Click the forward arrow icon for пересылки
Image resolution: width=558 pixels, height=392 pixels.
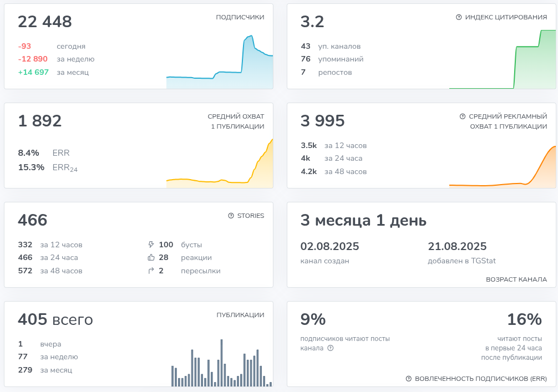pos(151,271)
